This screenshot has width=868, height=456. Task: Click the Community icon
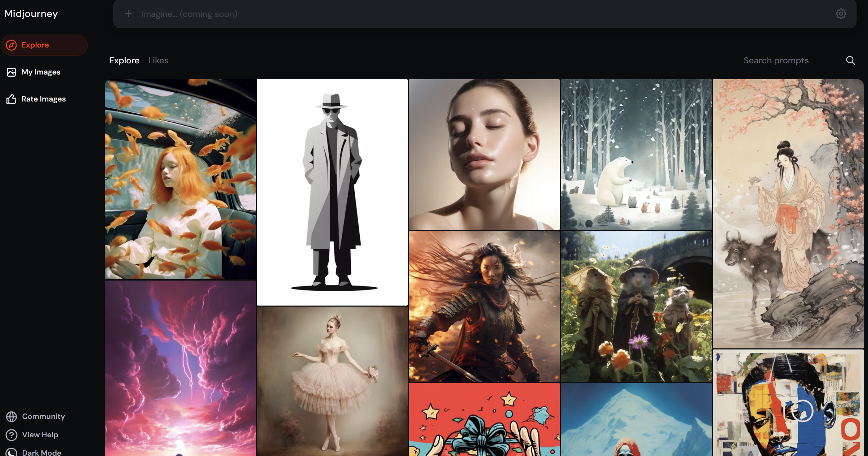[x=12, y=415]
